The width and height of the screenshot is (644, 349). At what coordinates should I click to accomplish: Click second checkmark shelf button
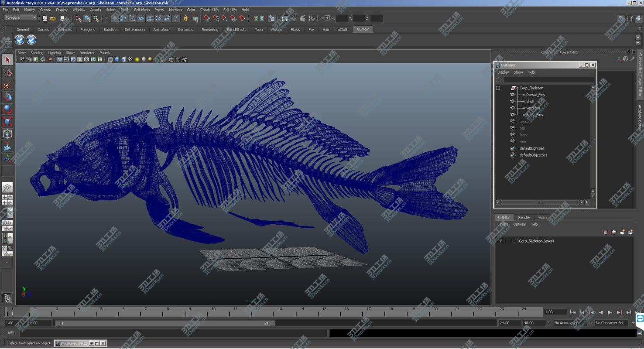tap(31, 40)
